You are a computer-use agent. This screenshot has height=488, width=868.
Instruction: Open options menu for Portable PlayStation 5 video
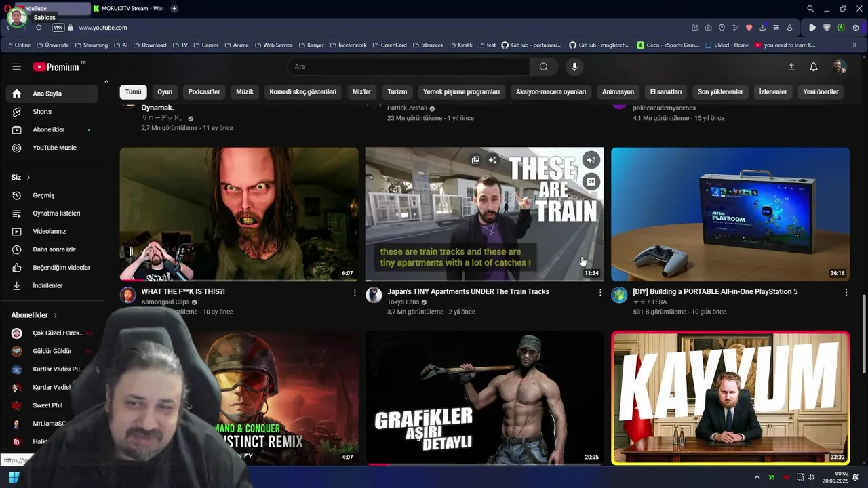click(846, 292)
